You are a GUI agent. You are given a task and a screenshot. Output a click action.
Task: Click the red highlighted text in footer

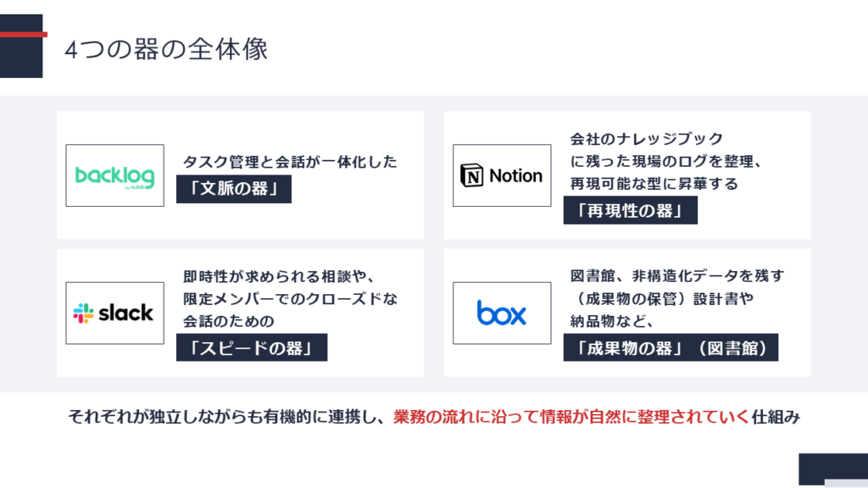[571, 417]
